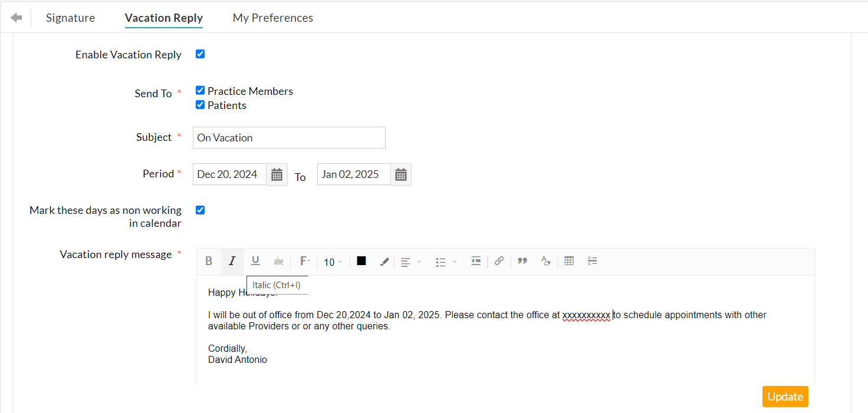Expand the text alignment dropdown
Image resolution: width=868 pixels, height=413 pixels.
pyautogui.click(x=410, y=262)
